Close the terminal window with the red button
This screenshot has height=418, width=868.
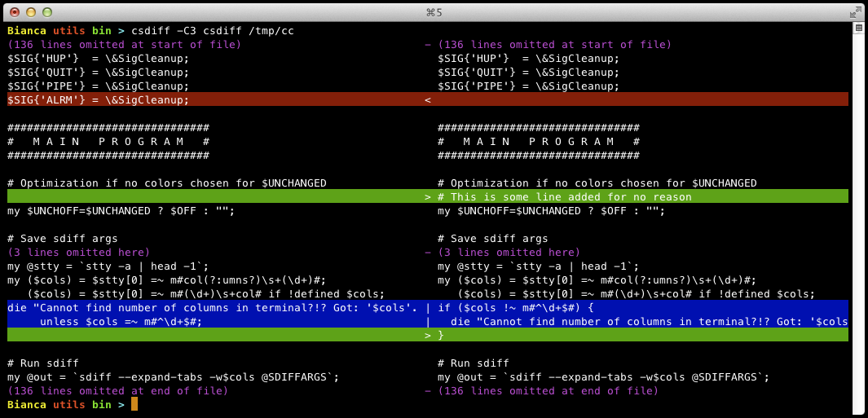pos(15,12)
